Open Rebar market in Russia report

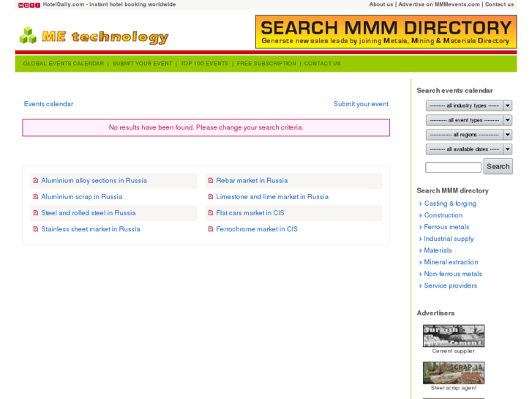[x=252, y=181]
